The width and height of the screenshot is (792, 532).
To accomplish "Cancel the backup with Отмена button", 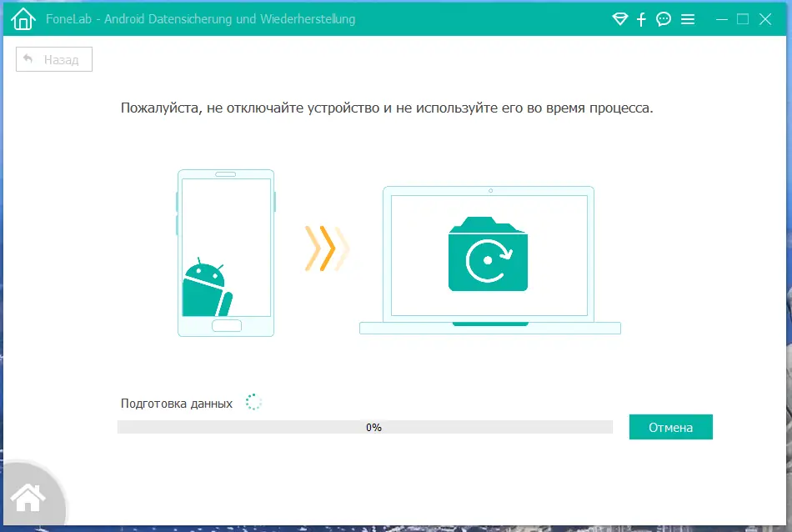I will 670,426.
